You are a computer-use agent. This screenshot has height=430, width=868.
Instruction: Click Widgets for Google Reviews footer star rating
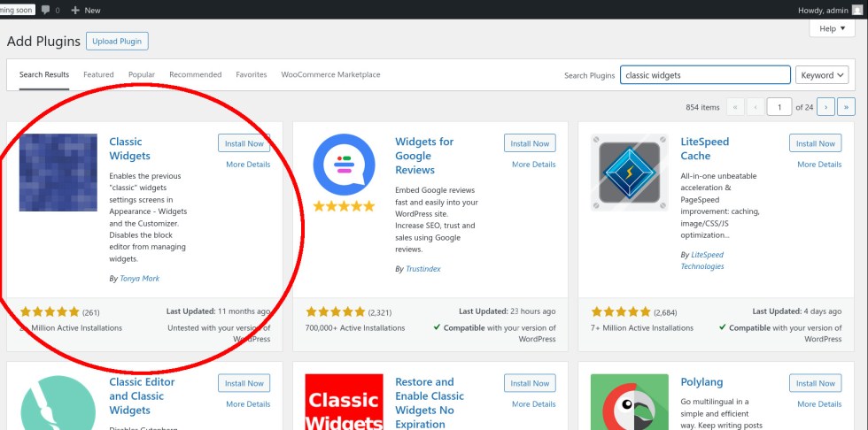pyautogui.click(x=336, y=311)
